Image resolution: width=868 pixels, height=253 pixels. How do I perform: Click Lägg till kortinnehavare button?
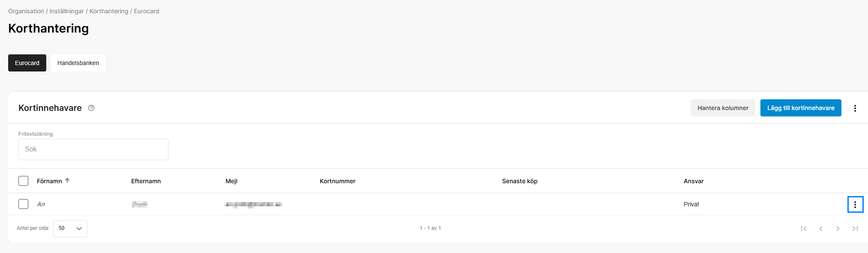click(800, 108)
